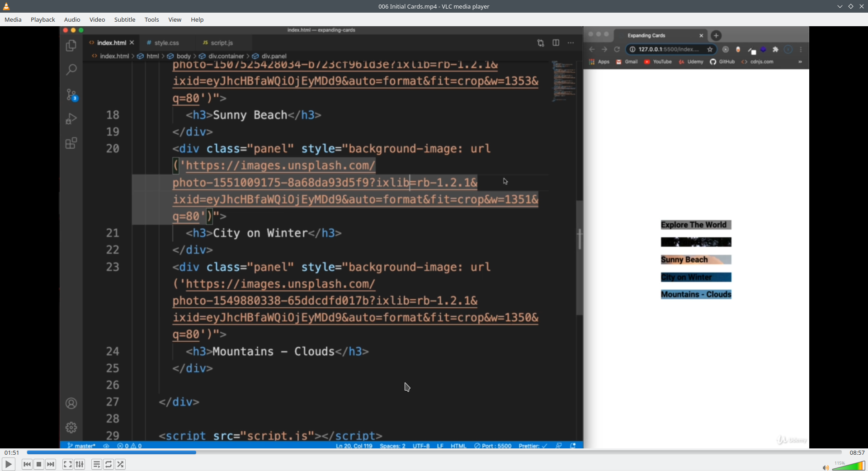Image resolution: width=868 pixels, height=471 pixels.
Task: Open the Gmail bookmark
Action: tap(627, 62)
